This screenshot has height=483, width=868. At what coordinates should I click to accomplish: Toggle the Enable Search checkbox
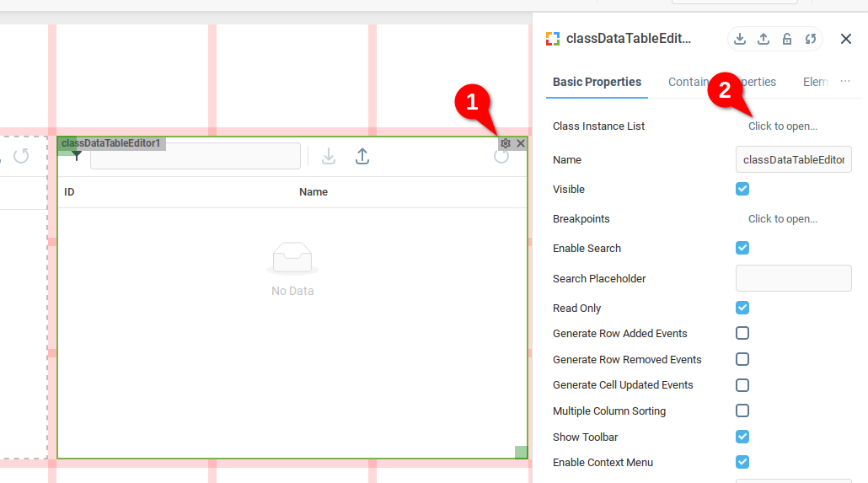(742, 248)
